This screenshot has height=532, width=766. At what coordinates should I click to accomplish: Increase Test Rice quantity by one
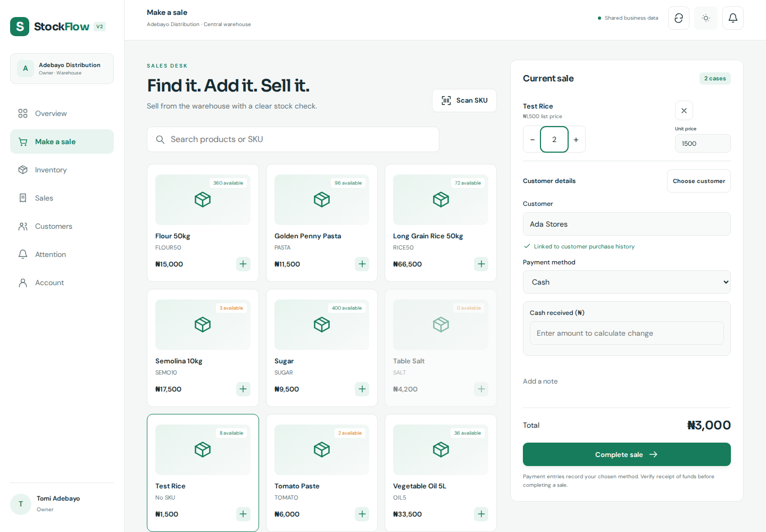[x=576, y=139]
